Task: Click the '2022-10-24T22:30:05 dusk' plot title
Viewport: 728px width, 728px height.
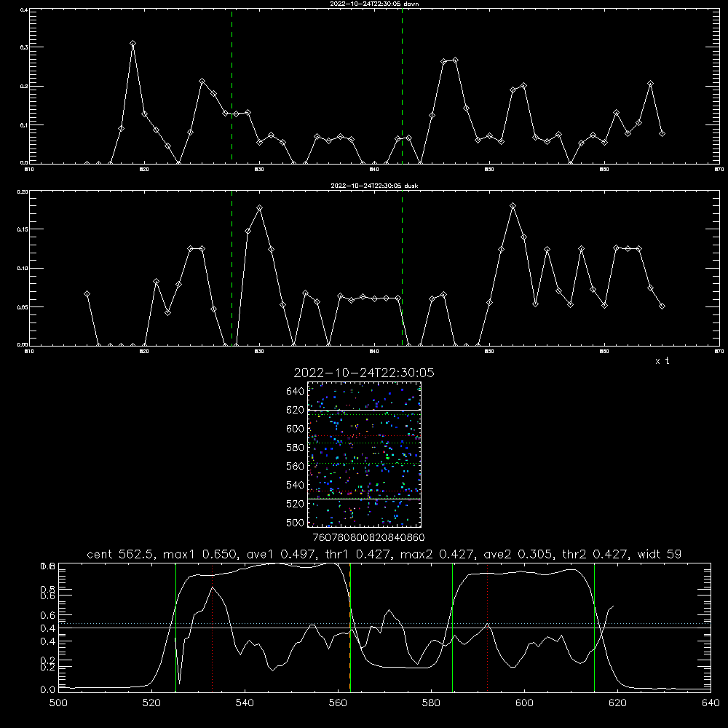Action: click(374, 186)
